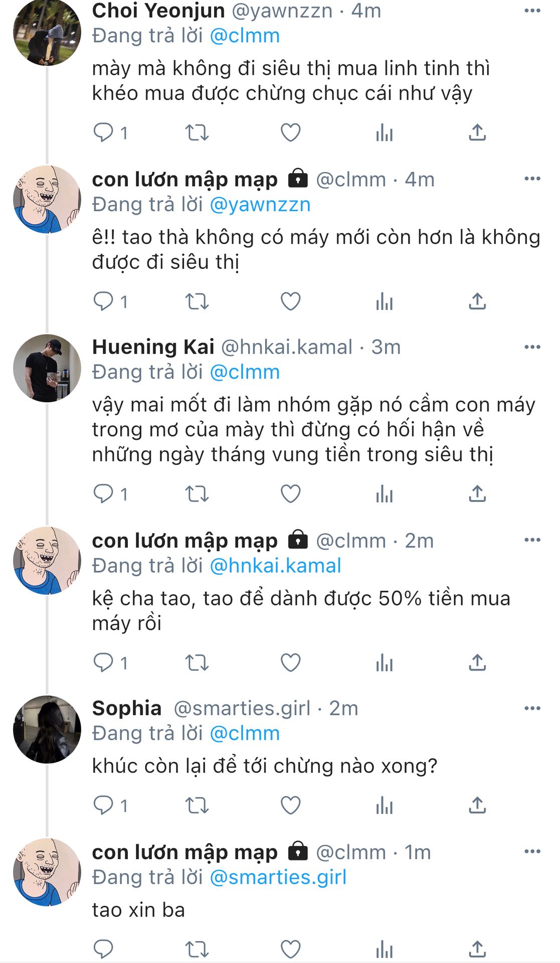Share Huening Kai's tweet
This screenshot has width=560, height=963.
pyautogui.click(x=477, y=494)
